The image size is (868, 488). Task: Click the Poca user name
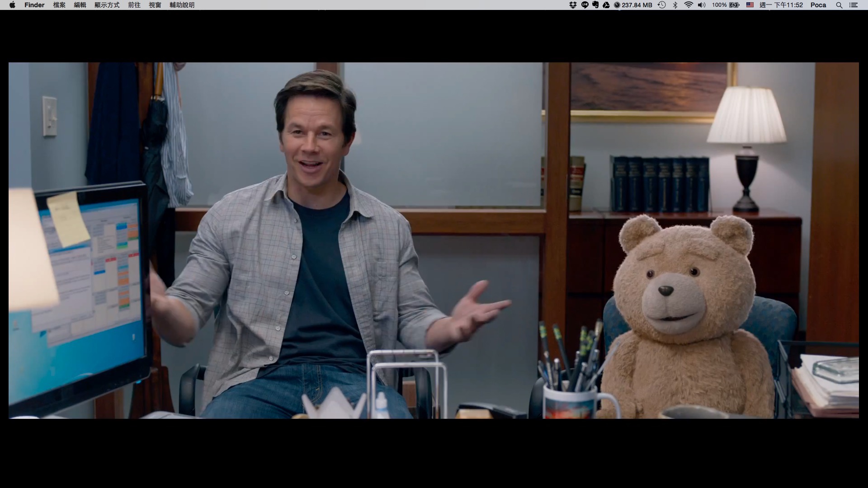(x=818, y=5)
